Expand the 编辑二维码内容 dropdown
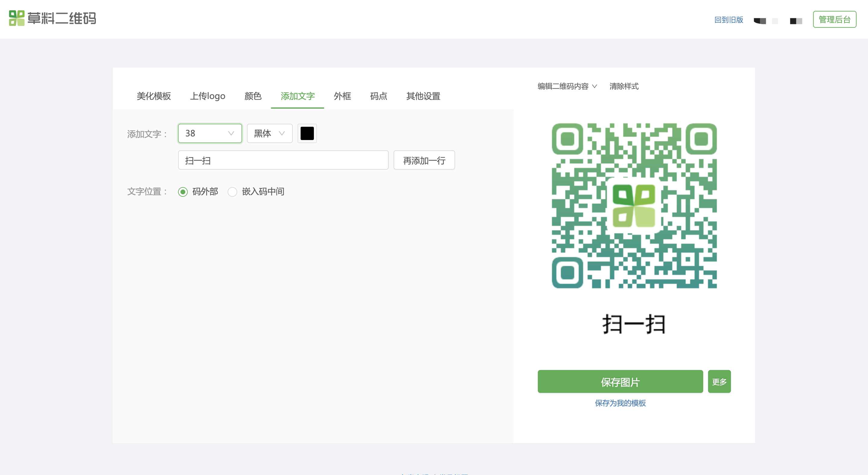Screen dimensions: 868x475 click(567, 86)
